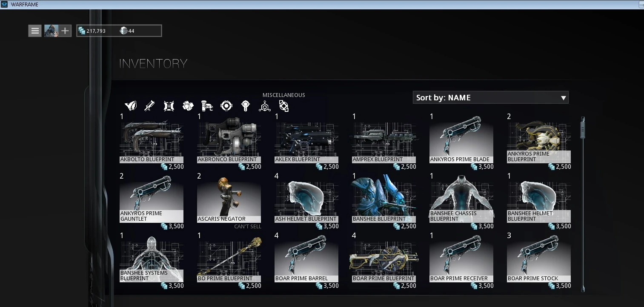644x307 pixels.
Task: Select the hexagon molecule category tab
Action: [x=265, y=106]
